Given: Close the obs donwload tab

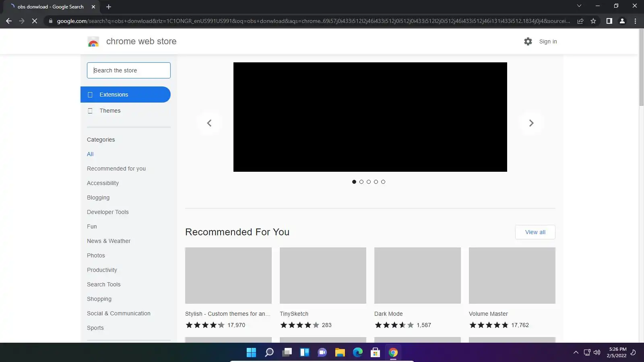Looking at the screenshot, I should [93, 7].
